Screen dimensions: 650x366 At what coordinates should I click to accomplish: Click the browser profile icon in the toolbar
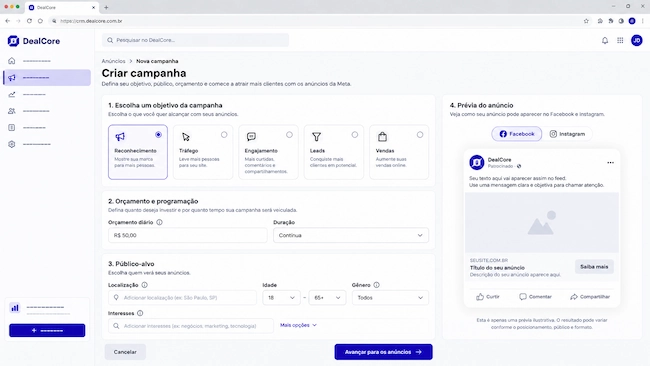[632, 21]
